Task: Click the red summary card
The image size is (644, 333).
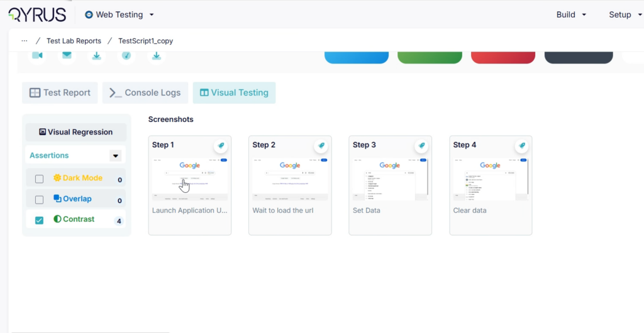Action: [503, 57]
